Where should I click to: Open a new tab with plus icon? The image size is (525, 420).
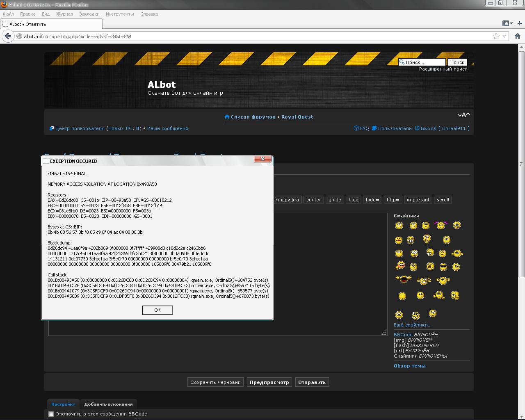[519, 23]
